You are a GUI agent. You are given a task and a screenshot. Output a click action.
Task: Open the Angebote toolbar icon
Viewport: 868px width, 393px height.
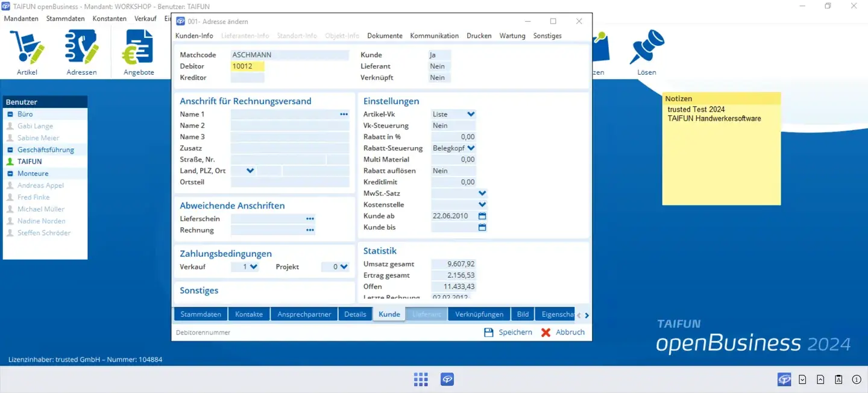138,47
